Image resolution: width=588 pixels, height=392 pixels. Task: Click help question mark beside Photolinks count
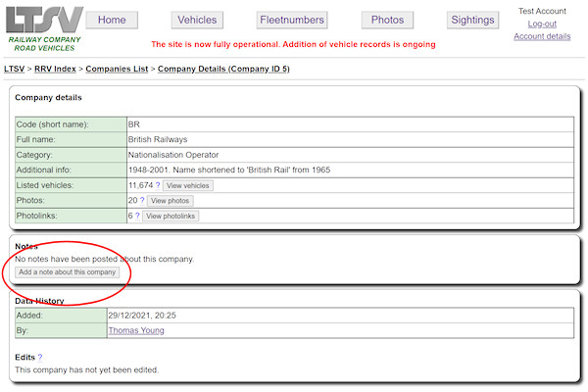pos(138,216)
